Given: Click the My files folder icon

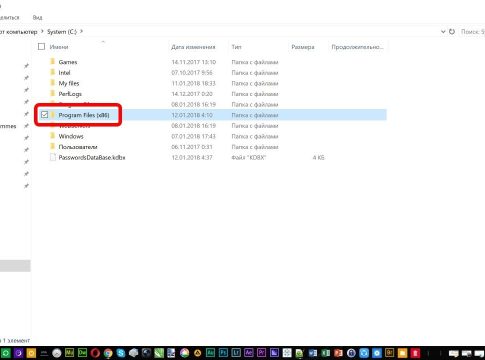Looking at the screenshot, I should (x=52, y=83).
